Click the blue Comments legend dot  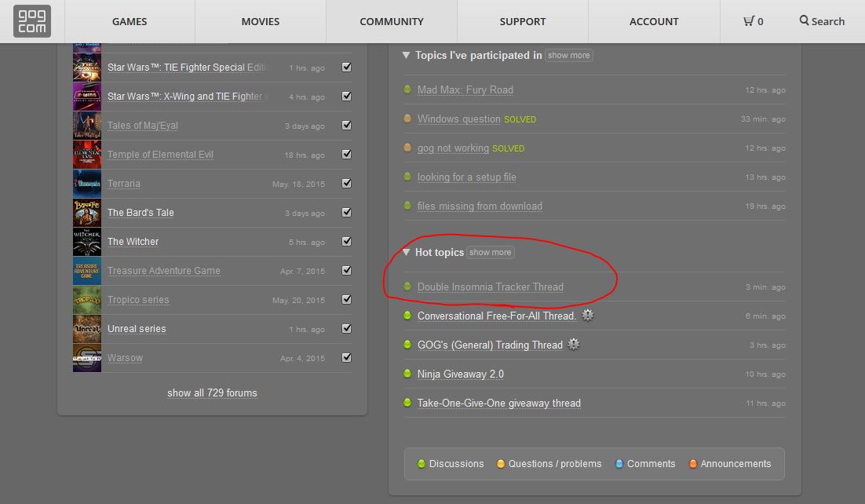coord(619,464)
